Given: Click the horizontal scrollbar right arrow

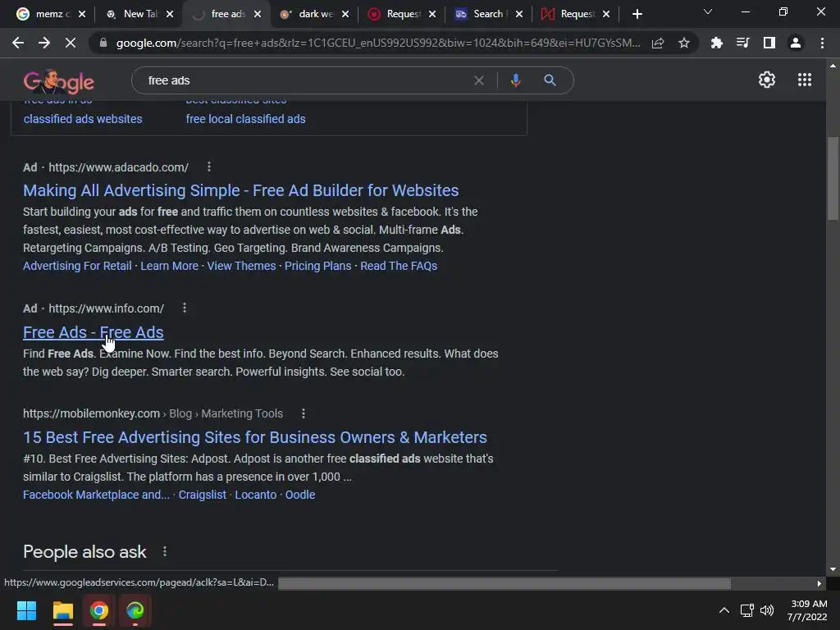Looking at the screenshot, I should click(819, 583).
